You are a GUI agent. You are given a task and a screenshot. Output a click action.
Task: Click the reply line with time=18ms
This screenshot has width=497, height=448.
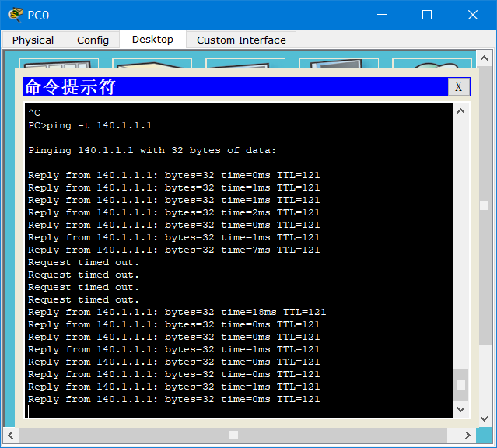coord(177,312)
